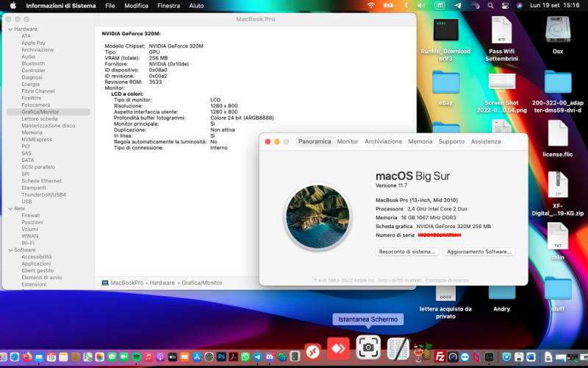Select Firewall under Rete
The height and width of the screenshot is (368, 588).
pyautogui.click(x=30, y=216)
